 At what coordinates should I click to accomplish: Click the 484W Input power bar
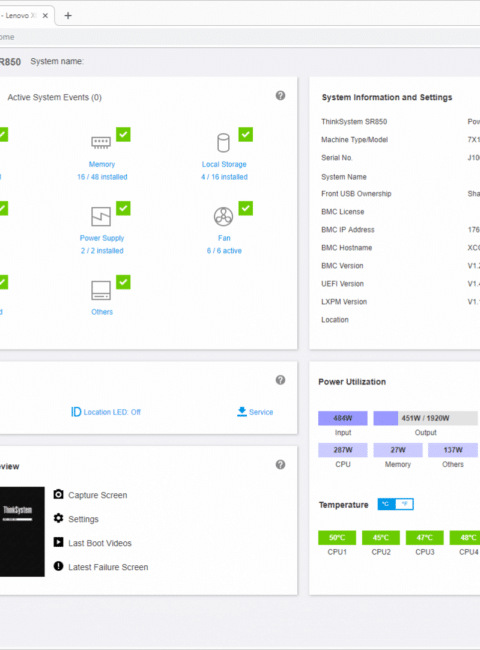[x=343, y=418]
